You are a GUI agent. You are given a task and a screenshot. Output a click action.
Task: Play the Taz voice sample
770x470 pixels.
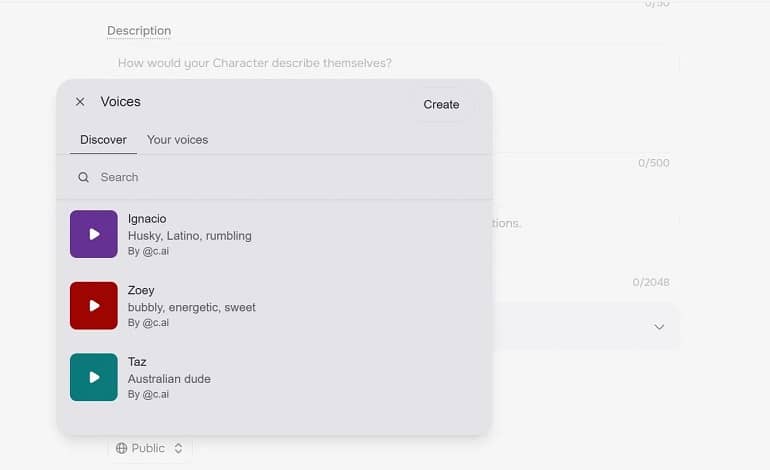point(94,377)
